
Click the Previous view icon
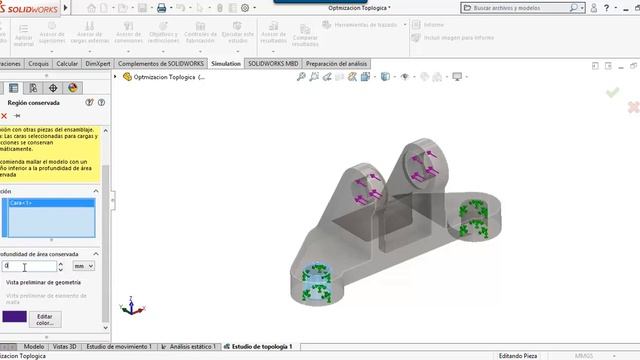327,76
